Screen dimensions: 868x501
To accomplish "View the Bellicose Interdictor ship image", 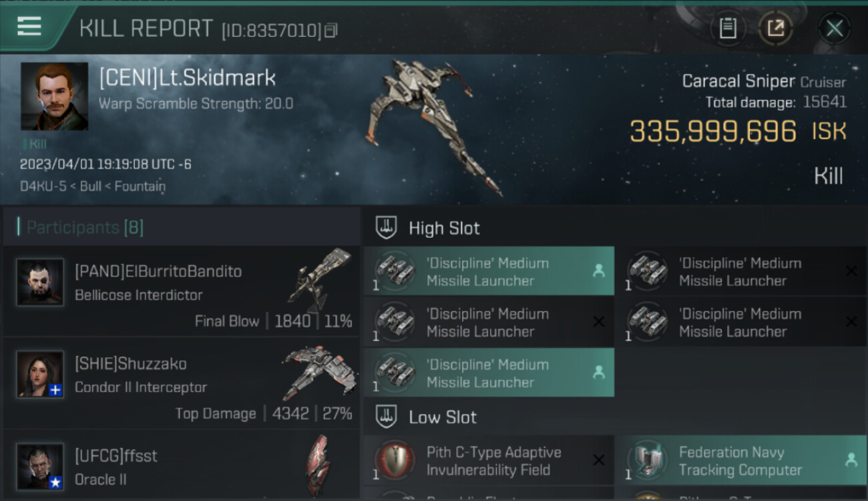I will click(x=320, y=281).
